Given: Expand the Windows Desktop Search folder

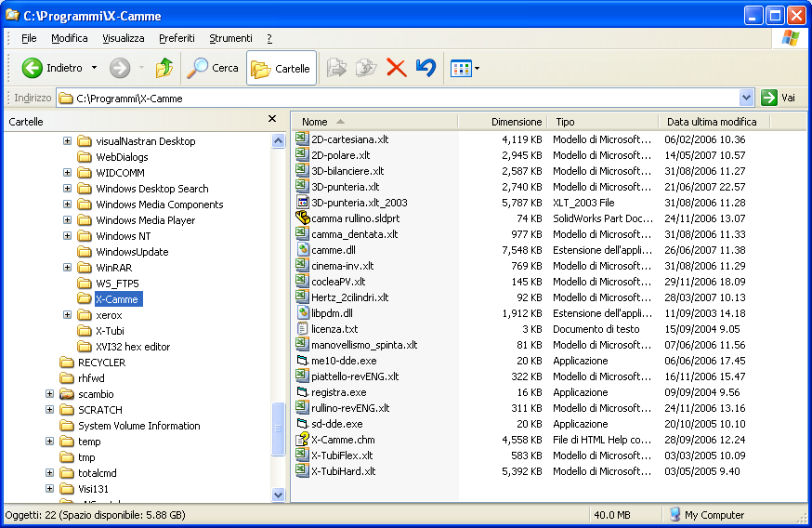Looking at the screenshot, I should click(67, 189).
